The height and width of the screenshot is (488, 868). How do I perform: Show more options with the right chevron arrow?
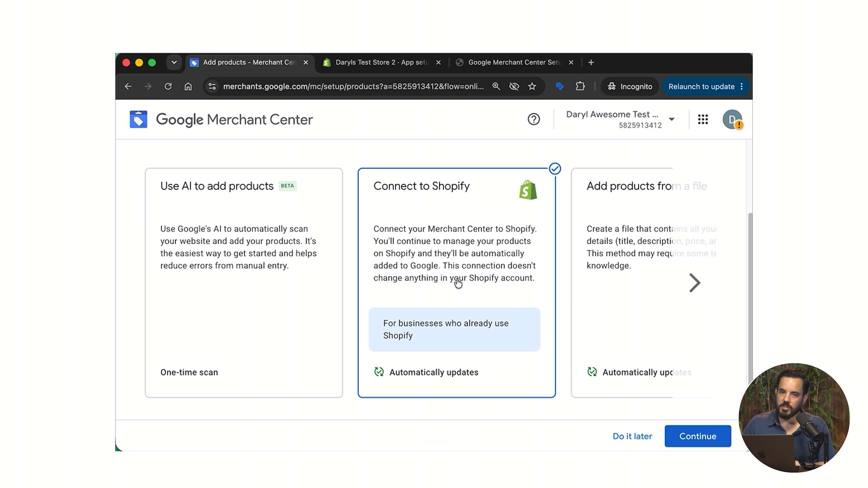tap(694, 283)
